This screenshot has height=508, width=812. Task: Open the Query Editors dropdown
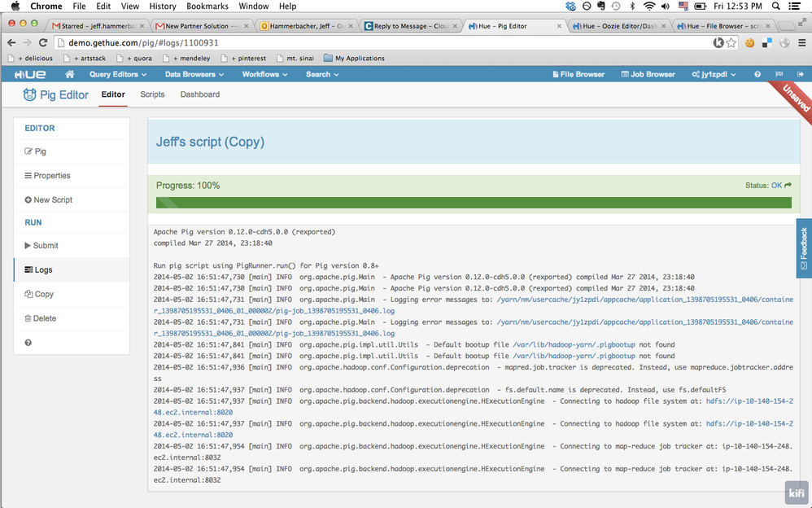[x=117, y=74]
